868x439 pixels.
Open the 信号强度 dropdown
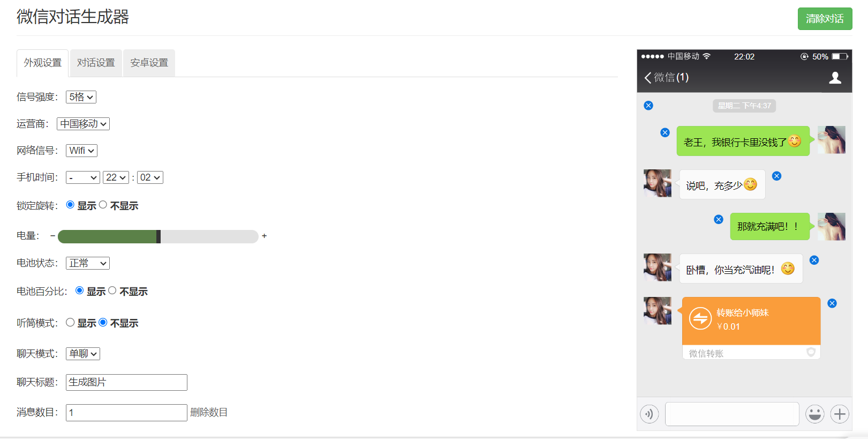81,97
